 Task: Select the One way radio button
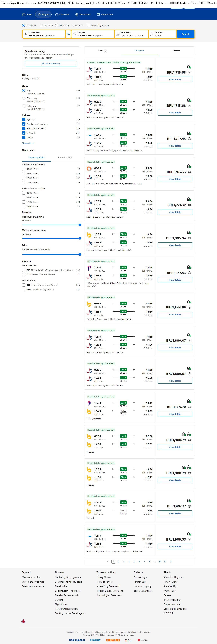click(41, 25)
